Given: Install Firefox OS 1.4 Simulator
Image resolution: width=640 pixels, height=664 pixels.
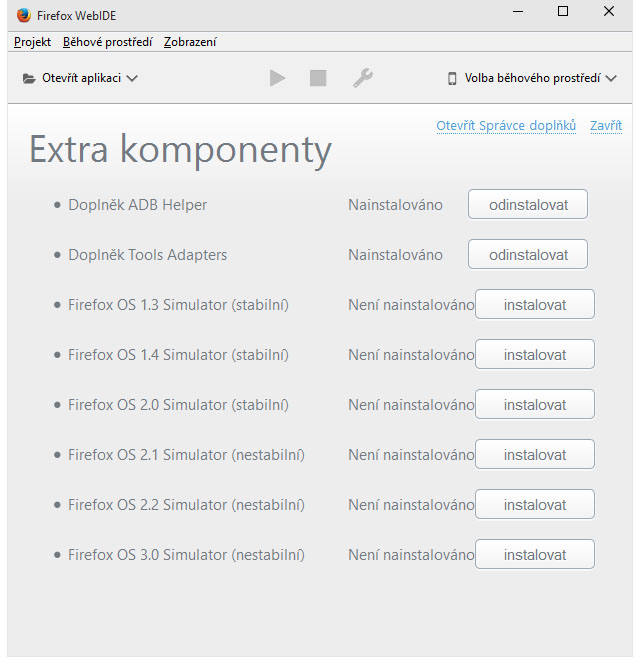Looking at the screenshot, I should point(535,354).
